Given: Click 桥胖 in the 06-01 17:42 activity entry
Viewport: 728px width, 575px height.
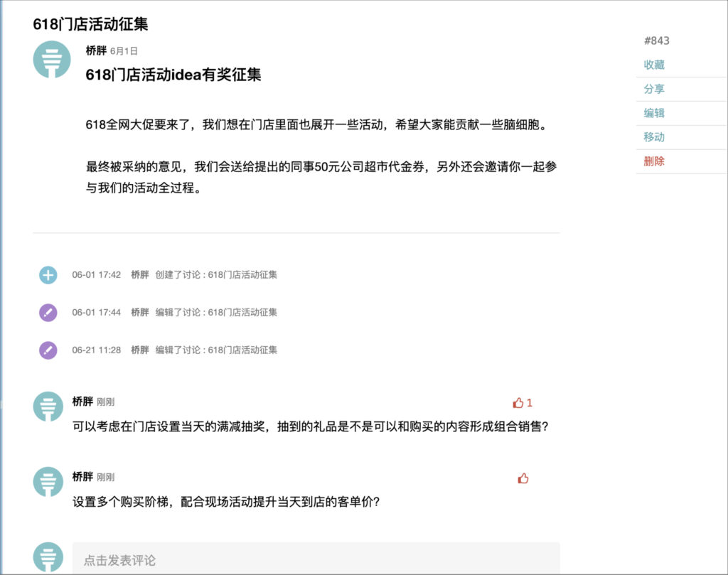Looking at the screenshot, I should coord(140,275).
